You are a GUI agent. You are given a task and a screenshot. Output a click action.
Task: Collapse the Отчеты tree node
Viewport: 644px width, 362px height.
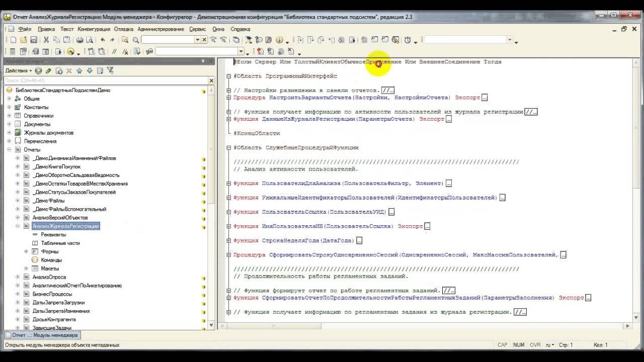pos(9,150)
